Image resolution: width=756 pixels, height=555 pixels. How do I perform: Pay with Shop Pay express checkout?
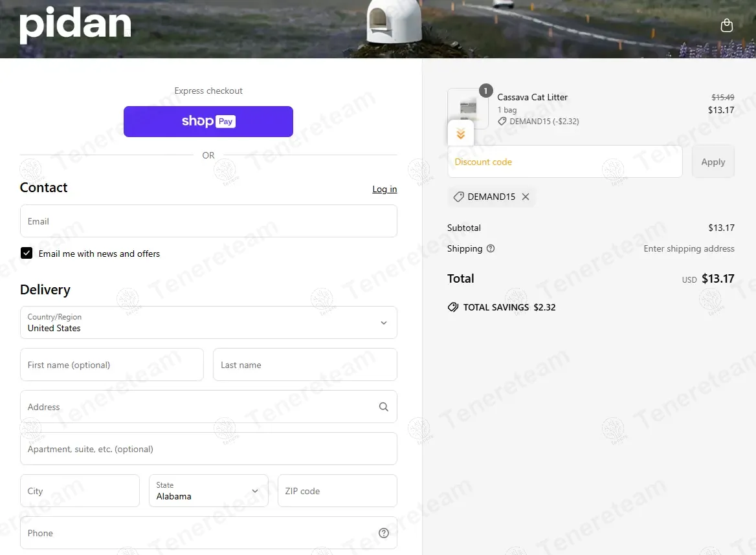[208, 122]
